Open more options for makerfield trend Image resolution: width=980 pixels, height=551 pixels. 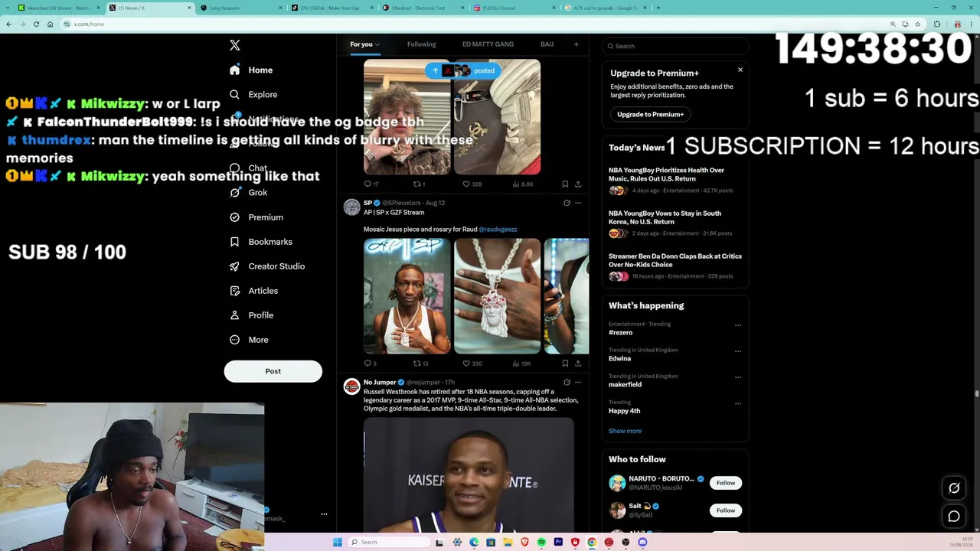coord(738,377)
